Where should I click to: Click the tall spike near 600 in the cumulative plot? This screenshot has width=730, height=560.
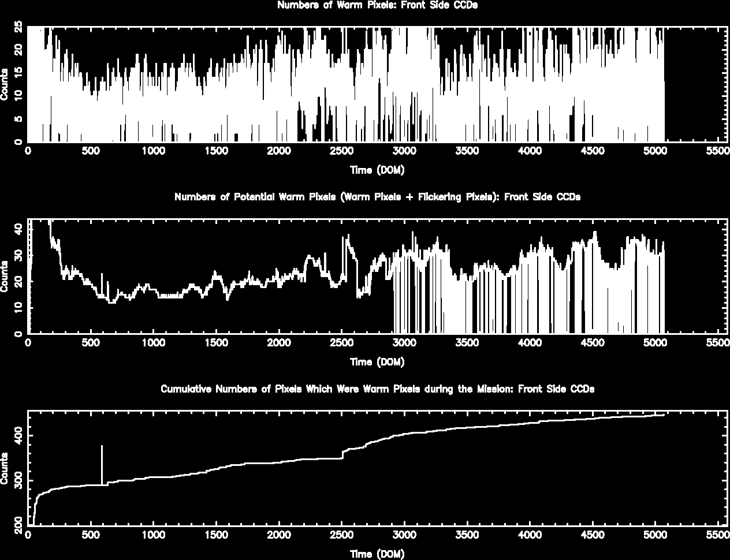click(102, 465)
